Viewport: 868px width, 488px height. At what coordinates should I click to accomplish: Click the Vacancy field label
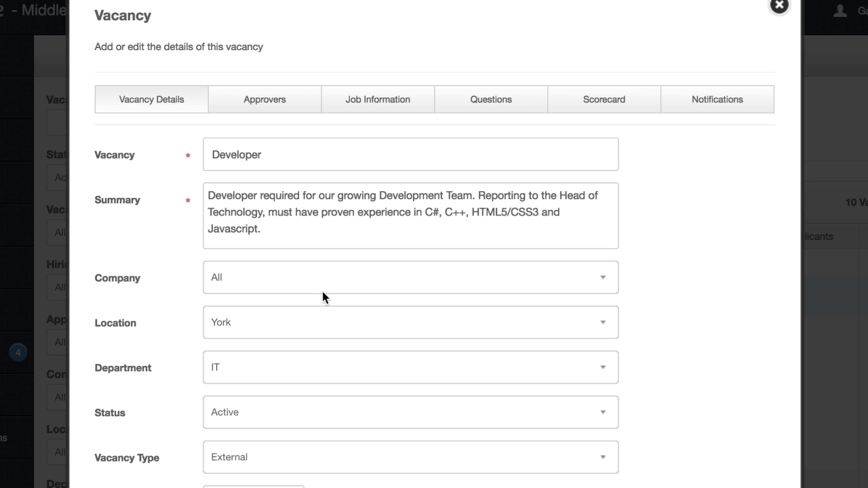point(115,155)
